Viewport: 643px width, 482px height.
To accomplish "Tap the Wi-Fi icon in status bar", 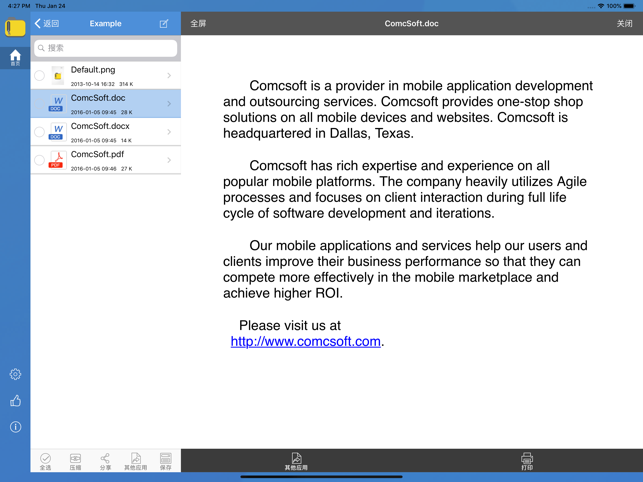I will coord(601,6).
